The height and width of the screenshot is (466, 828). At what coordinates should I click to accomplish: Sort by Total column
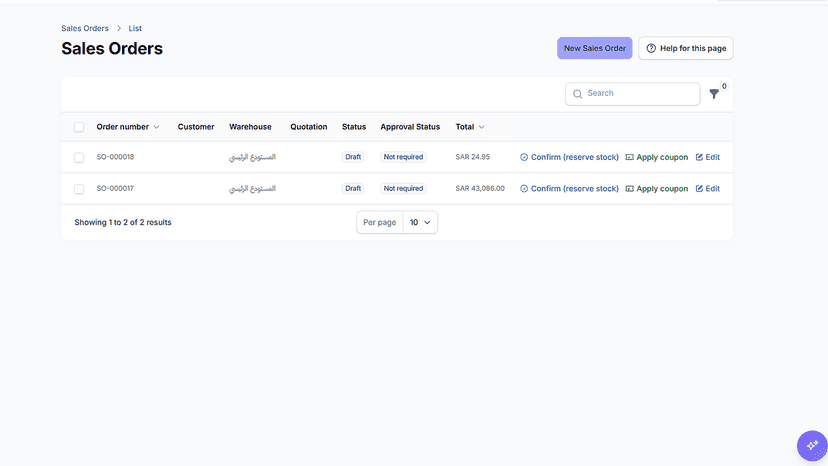point(470,127)
